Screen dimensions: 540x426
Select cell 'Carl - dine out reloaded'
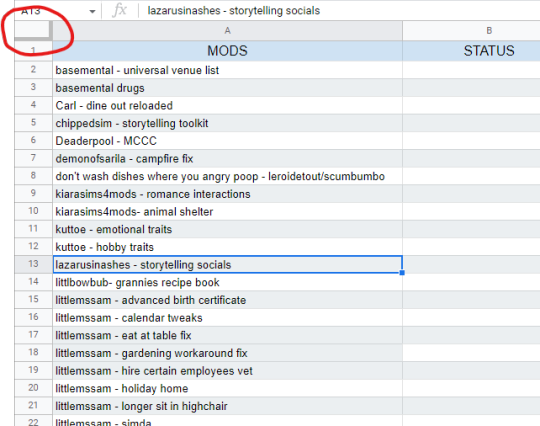pos(227,105)
